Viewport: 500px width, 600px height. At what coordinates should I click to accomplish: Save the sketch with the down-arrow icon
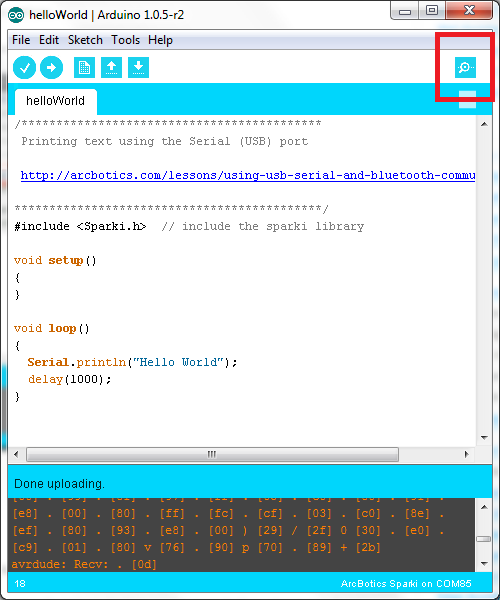pos(138,68)
